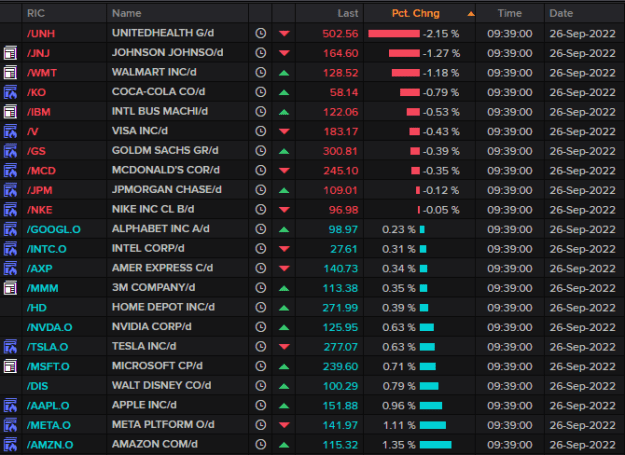Select the 0.96 % change value
The image size is (625, 455).
click(399, 406)
